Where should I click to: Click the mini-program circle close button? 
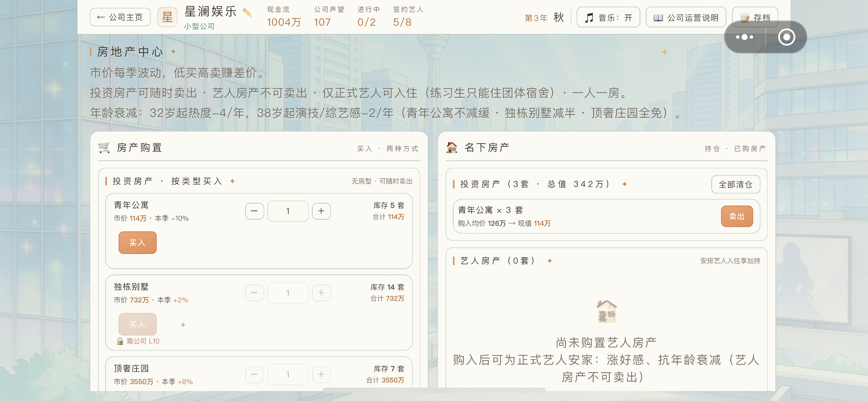(786, 37)
